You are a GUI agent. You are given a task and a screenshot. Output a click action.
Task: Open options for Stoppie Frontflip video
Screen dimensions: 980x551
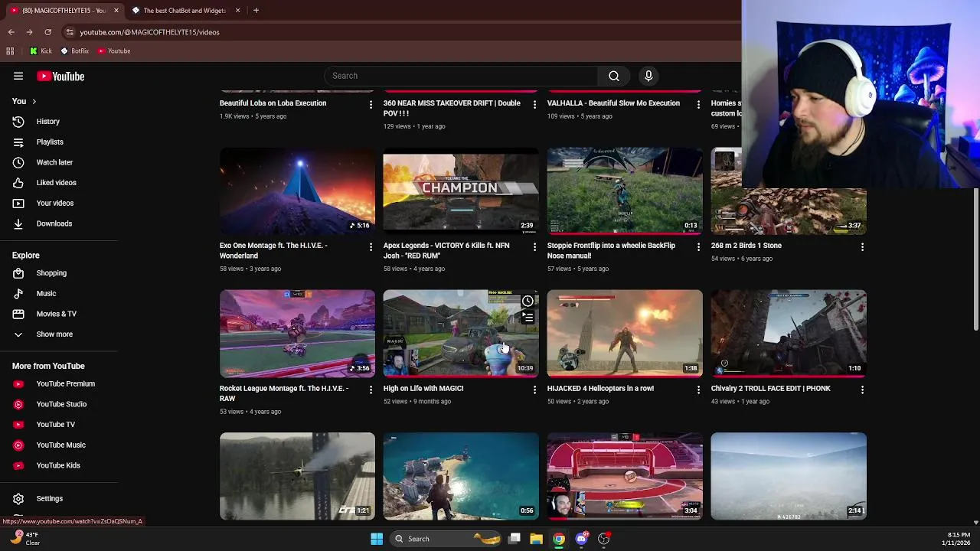[698, 246]
